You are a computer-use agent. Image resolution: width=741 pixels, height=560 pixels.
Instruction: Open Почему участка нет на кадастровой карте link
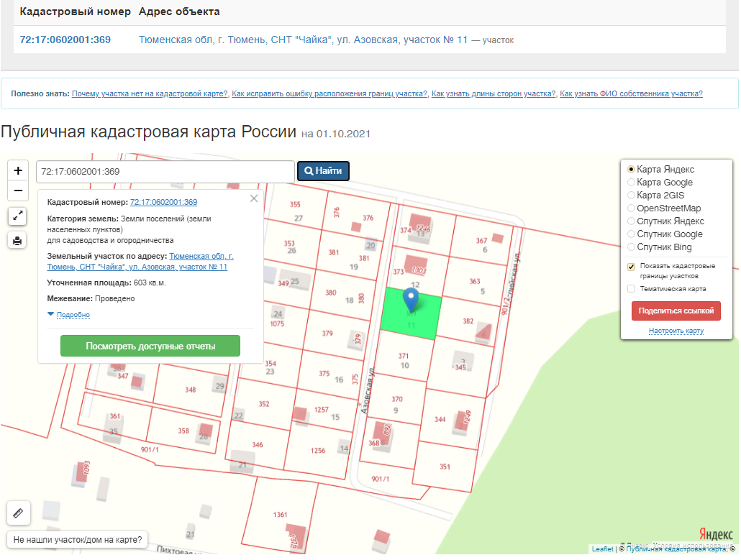(x=150, y=93)
